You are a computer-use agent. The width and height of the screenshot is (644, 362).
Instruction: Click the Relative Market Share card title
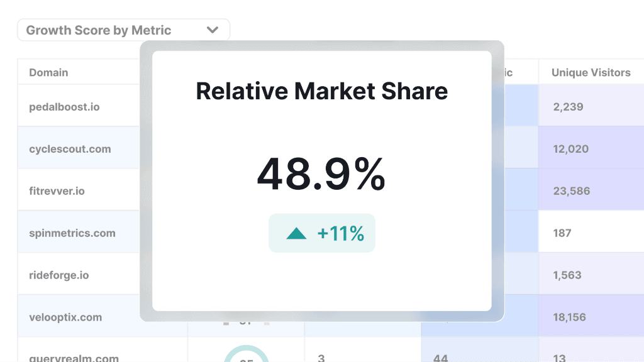click(x=321, y=91)
